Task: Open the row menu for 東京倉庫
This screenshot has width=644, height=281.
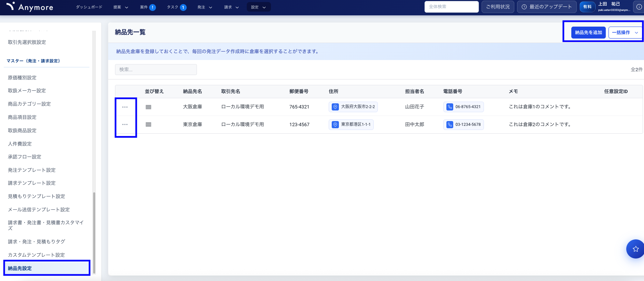Action: click(x=125, y=124)
